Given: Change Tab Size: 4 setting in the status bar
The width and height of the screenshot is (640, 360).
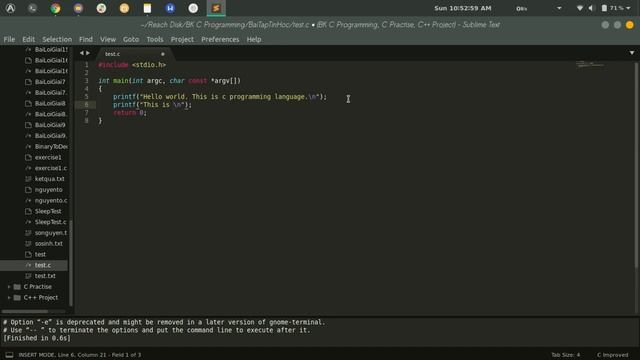Looking at the screenshot, I should coord(566,355).
